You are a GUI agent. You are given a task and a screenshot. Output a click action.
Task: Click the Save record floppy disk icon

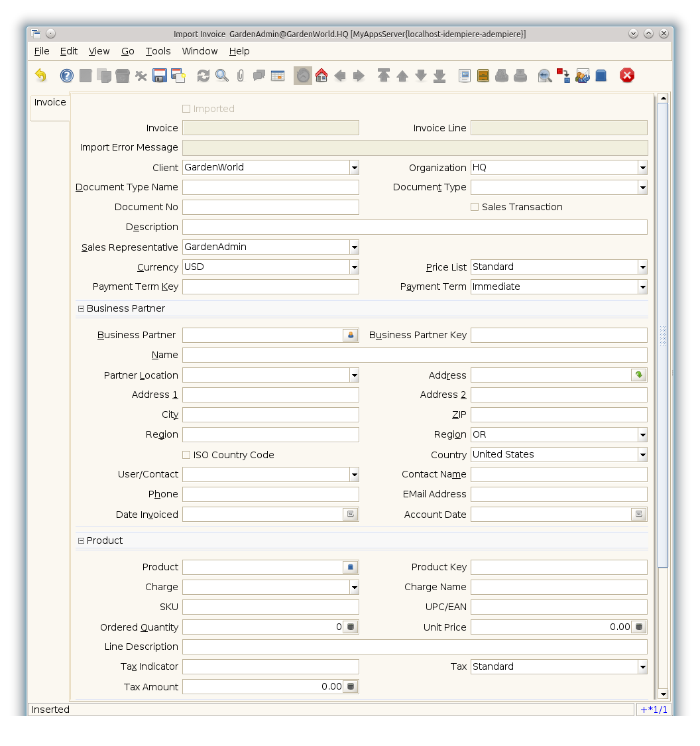160,76
